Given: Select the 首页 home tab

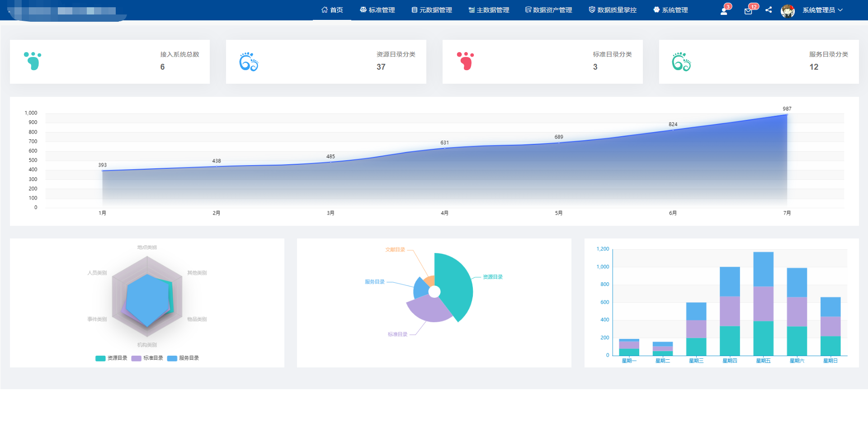Looking at the screenshot, I should (332, 10).
